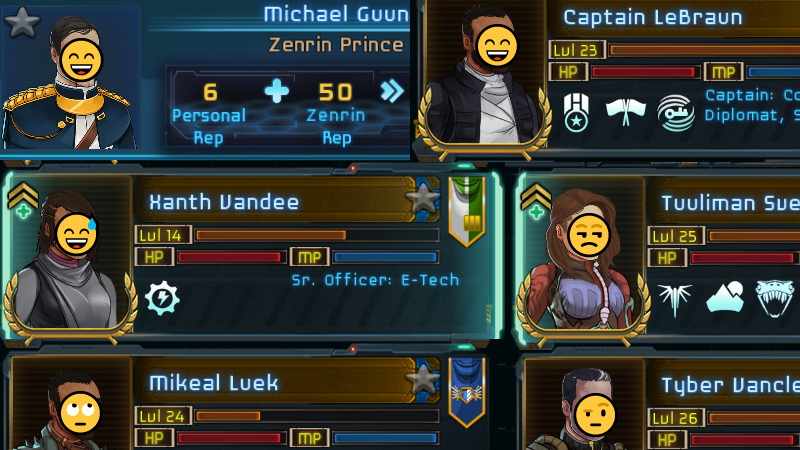Click the crossed flags Diplomat icon
800x450 pixels.
(x=626, y=112)
